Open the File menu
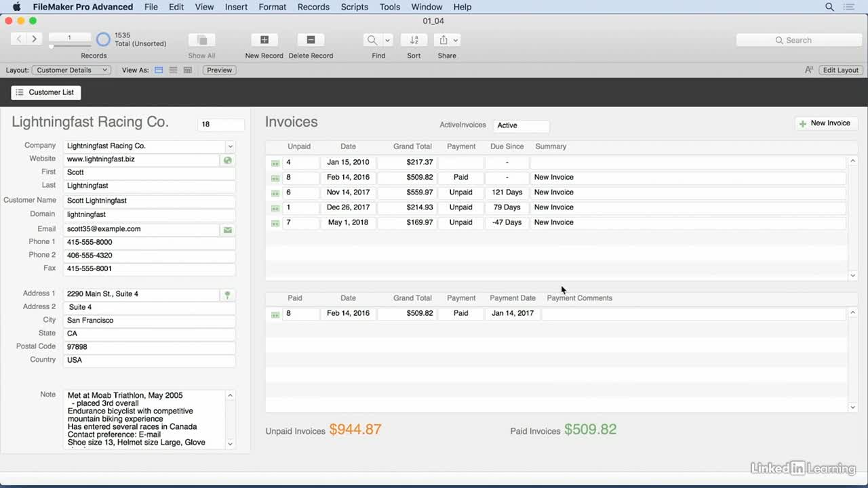868x488 pixels. [151, 7]
